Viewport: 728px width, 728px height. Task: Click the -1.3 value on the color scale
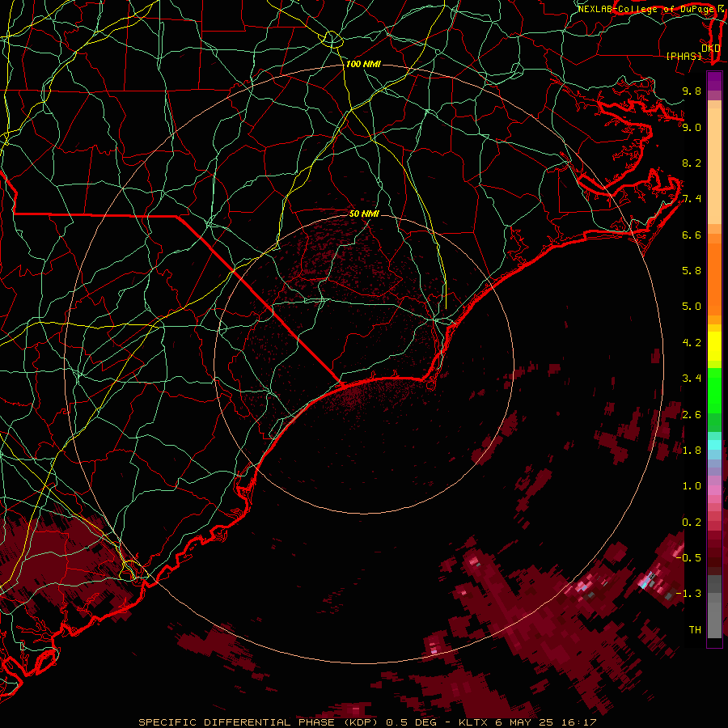(690, 594)
